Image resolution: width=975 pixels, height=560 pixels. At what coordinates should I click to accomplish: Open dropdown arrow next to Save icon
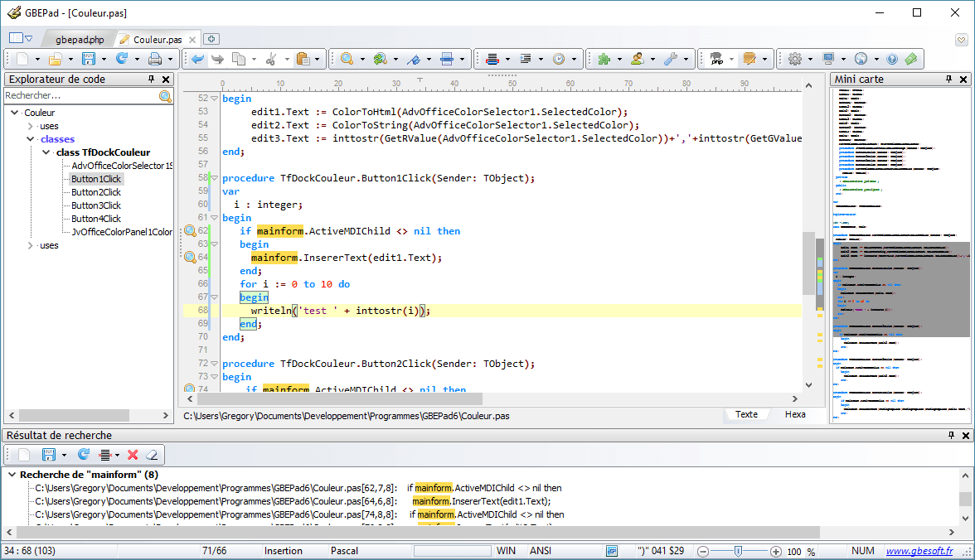[x=103, y=60]
